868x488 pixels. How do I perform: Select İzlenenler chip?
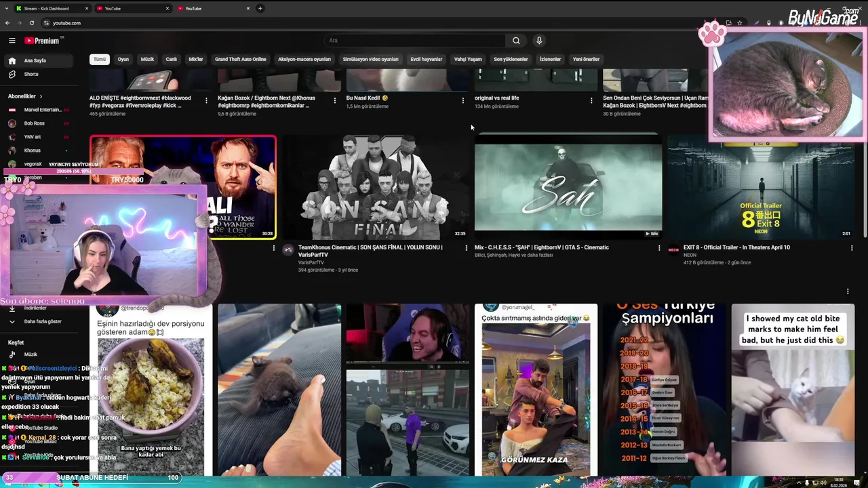pos(550,59)
